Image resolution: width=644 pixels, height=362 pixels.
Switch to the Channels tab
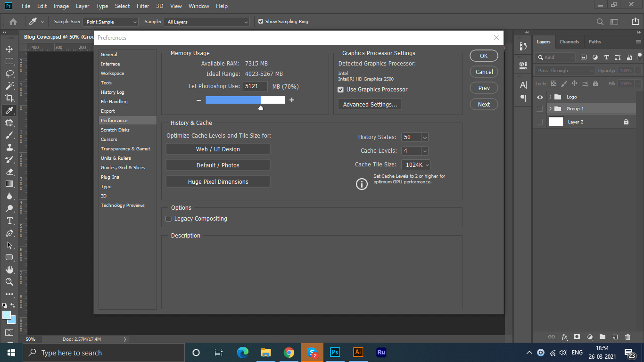coord(569,41)
